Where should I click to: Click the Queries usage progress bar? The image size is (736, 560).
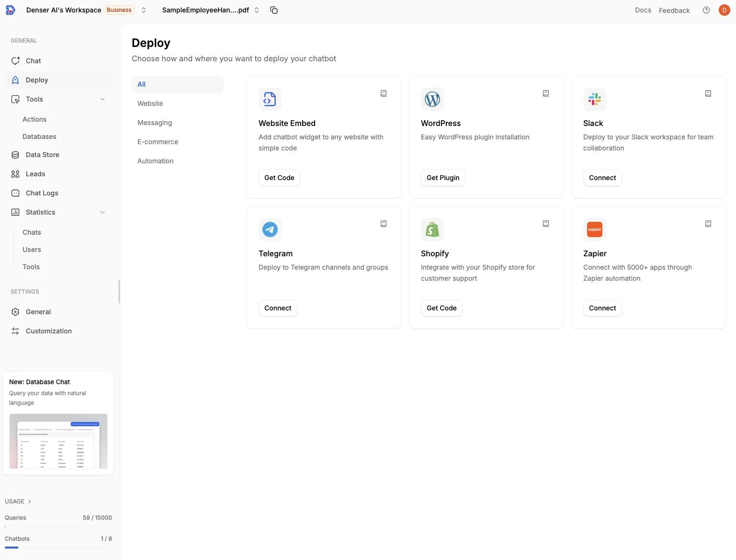point(57,526)
